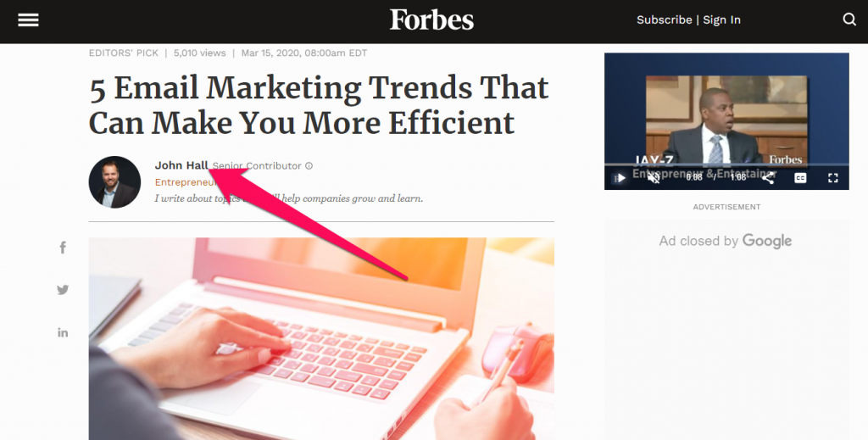Click the contributor info circle icon
The height and width of the screenshot is (440, 868).
[x=309, y=165]
